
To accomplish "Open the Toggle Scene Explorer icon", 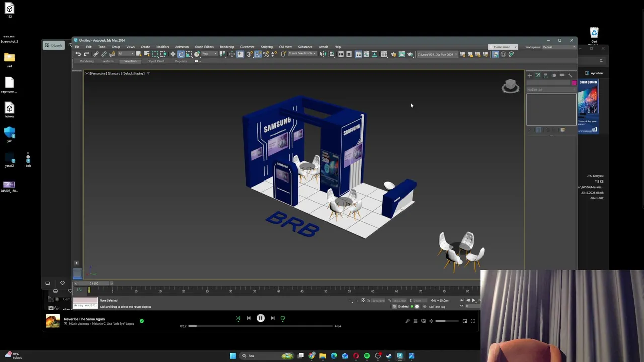I will (x=341, y=54).
